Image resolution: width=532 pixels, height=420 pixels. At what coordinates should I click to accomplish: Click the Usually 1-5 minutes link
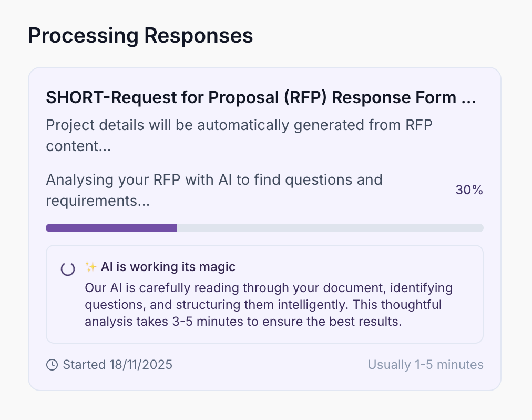pyautogui.click(x=425, y=364)
